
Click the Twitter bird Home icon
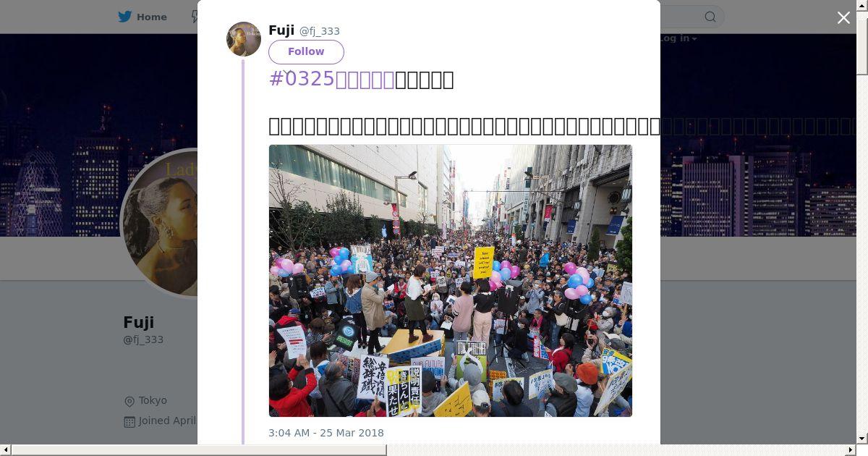pyautogui.click(x=125, y=17)
